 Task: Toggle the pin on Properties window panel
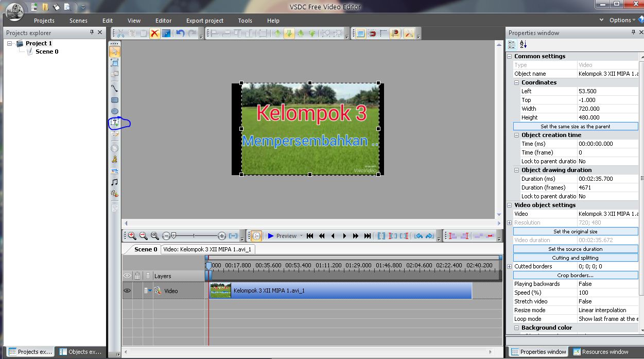[x=634, y=32]
